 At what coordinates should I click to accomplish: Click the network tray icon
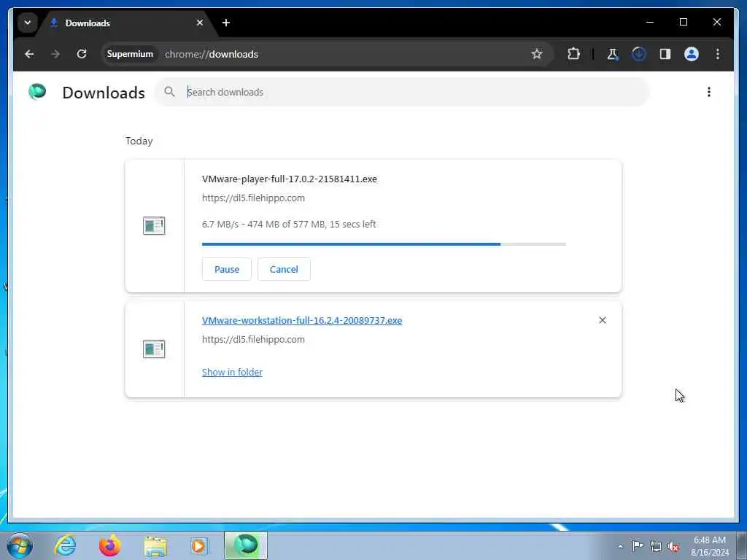(x=656, y=546)
